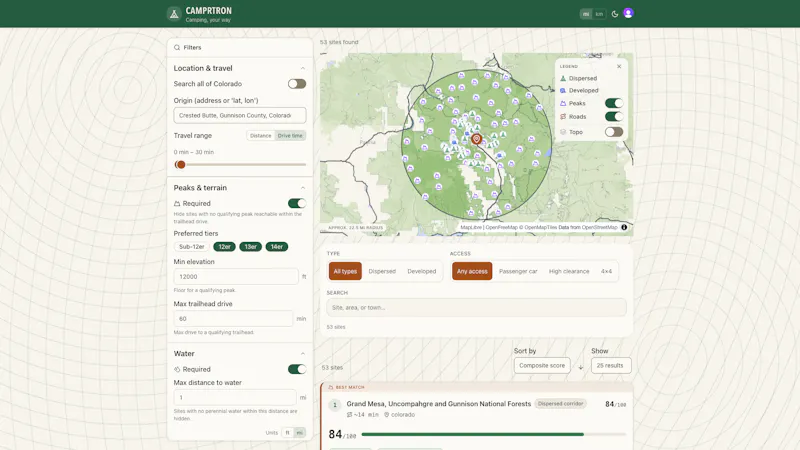800x450 pixels.
Task: Click the Camprtron tent logo icon
Action: [x=174, y=14]
